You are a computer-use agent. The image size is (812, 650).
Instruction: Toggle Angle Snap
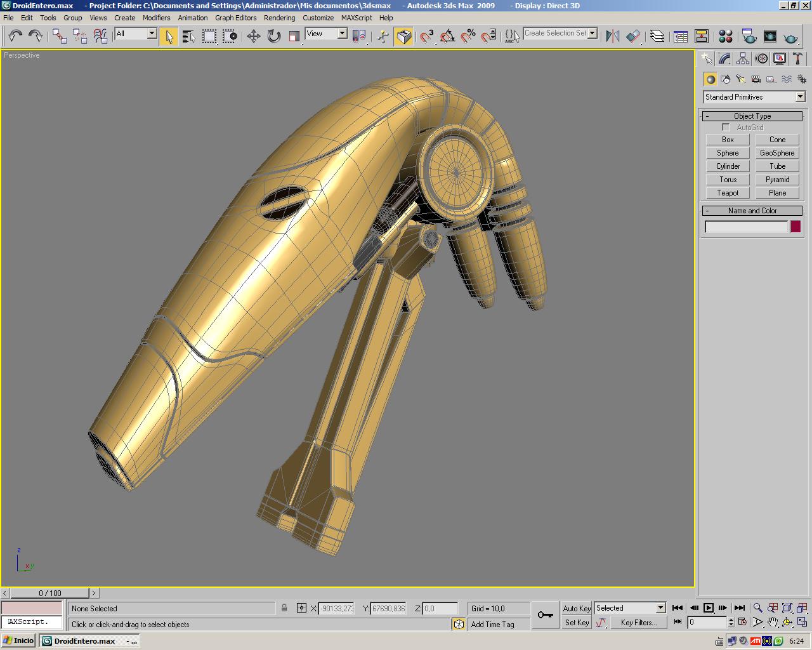448,36
